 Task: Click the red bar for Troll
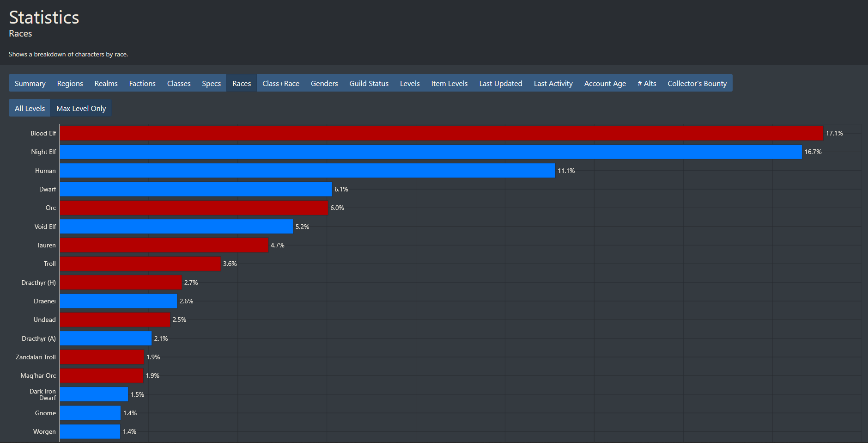(140, 264)
